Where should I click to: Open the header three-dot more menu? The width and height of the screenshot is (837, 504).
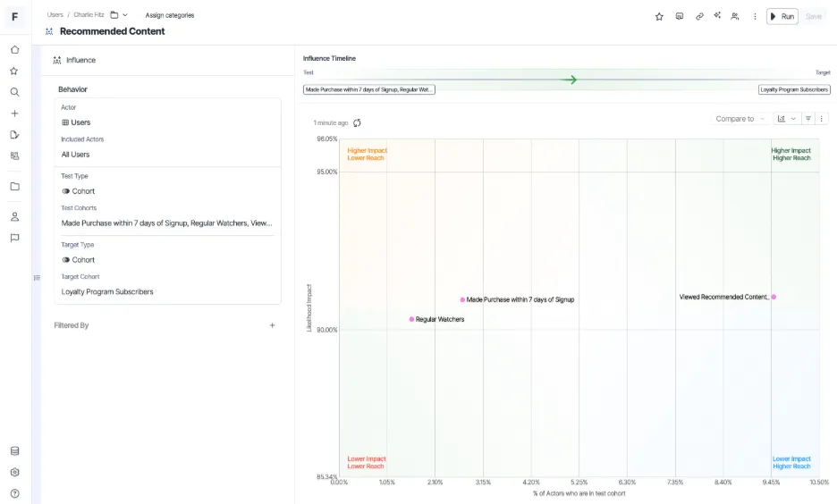click(x=755, y=17)
